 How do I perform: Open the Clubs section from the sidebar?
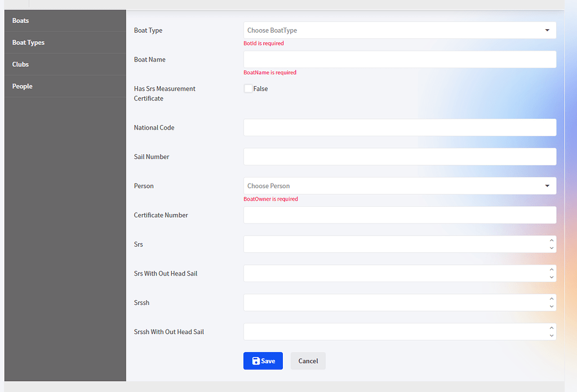[20, 64]
